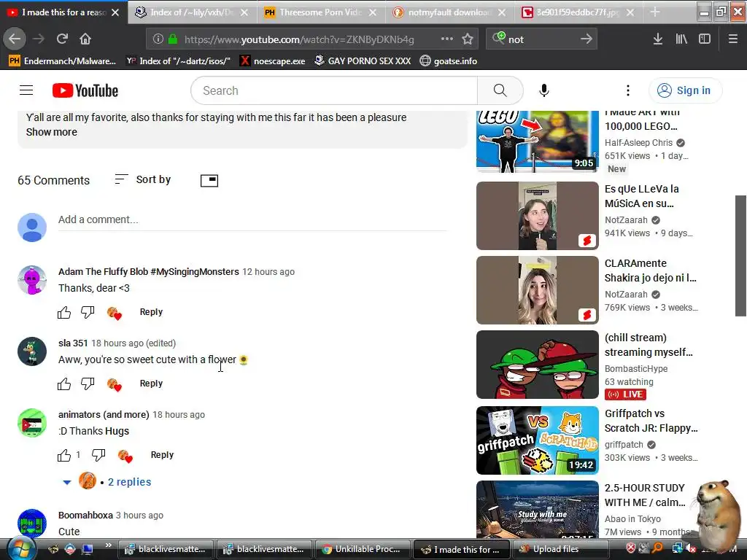Dislike the animators (and more) comment

click(98, 455)
